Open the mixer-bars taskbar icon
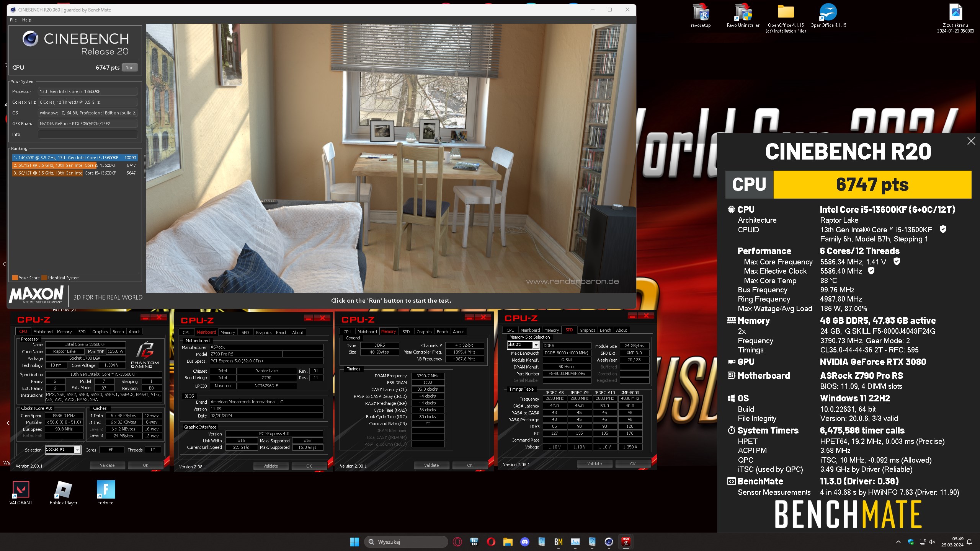The width and height of the screenshot is (980, 551). [x=474, y=542]
